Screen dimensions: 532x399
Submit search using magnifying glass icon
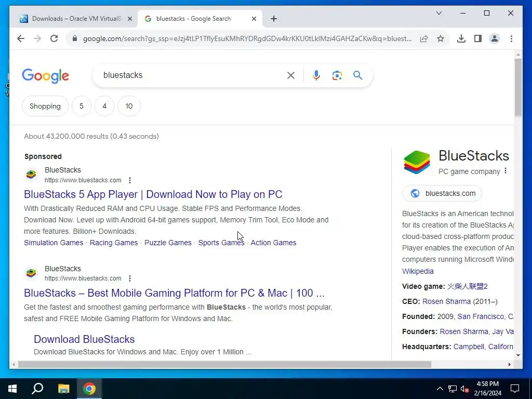(357, 75)
